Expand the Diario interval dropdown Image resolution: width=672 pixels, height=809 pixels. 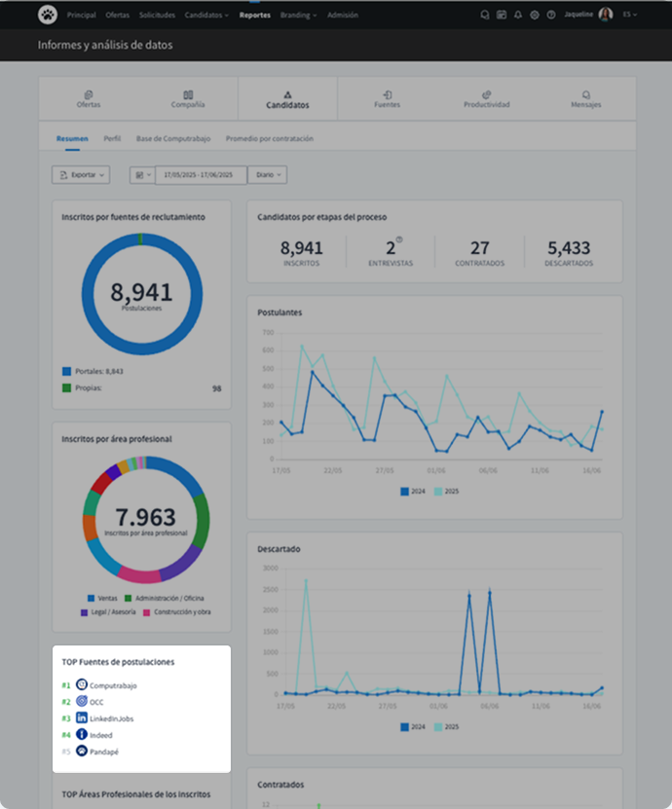coord(267,174)
